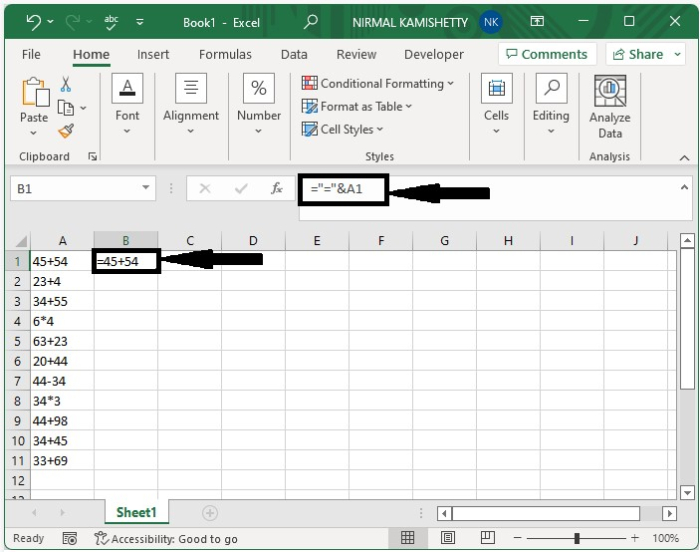This screenshot has width=700, height=552.
Task: Click the greyed Redo icon
Action: pos(73,21)
